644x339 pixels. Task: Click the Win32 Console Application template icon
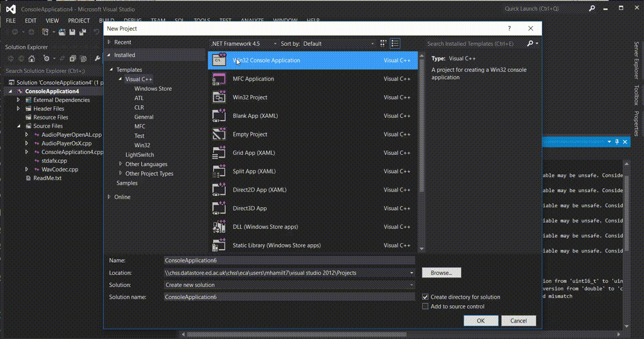click(219, 60)
